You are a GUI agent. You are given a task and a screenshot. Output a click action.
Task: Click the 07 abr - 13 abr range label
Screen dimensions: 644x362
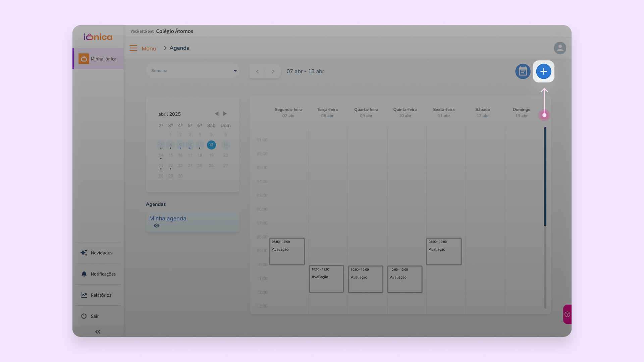pyautogui.click(x=305, y=71)
